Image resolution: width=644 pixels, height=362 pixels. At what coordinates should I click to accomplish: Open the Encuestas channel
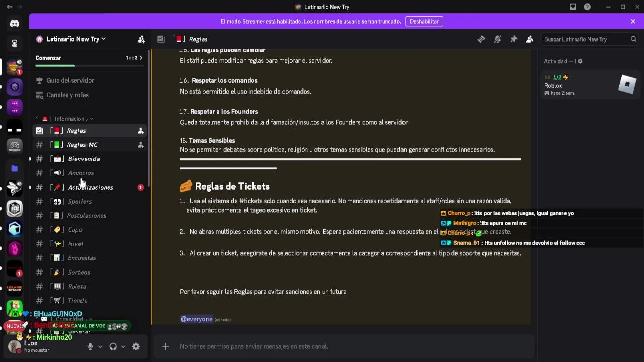(90, 258)
